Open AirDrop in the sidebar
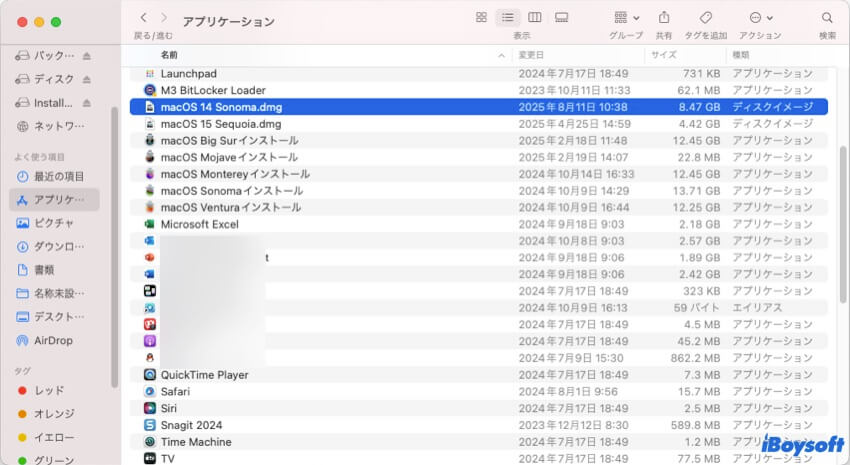850x465 pixels. point(52,340)
